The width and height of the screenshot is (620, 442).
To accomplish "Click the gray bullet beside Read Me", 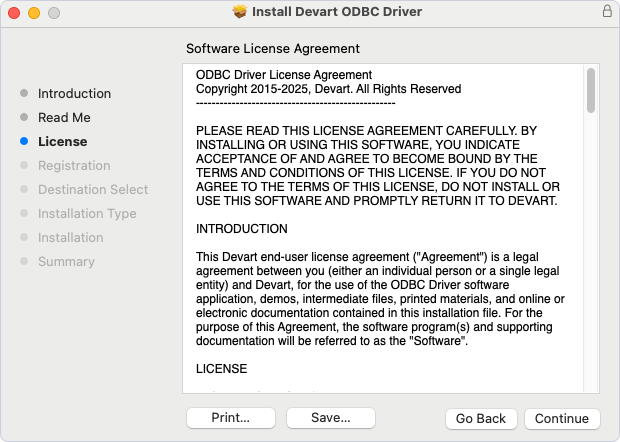I will coord(24,117).
